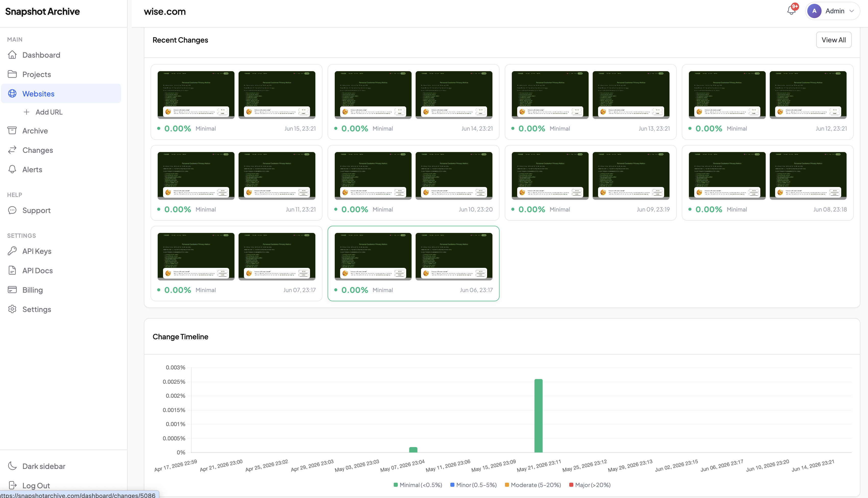
Task: Open the Support page link
Action: click(61, 210)
